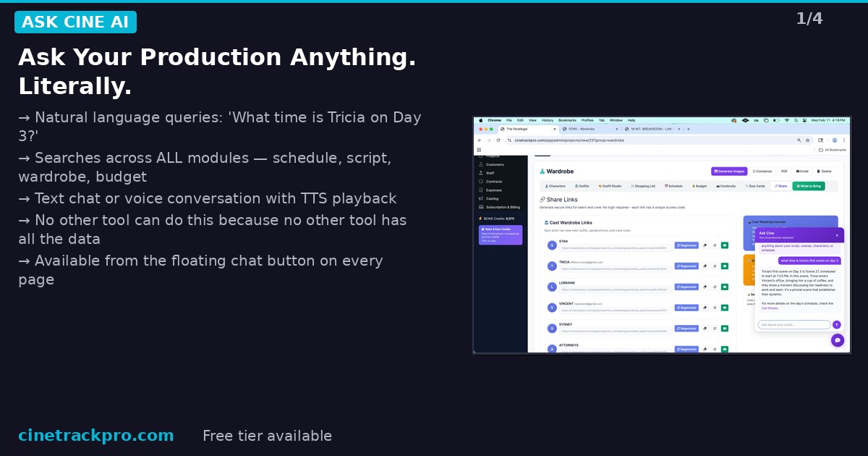Open the Call Sheets link in Ask Cine
This screenshot has width=868, height=456.
click(769, 308)
